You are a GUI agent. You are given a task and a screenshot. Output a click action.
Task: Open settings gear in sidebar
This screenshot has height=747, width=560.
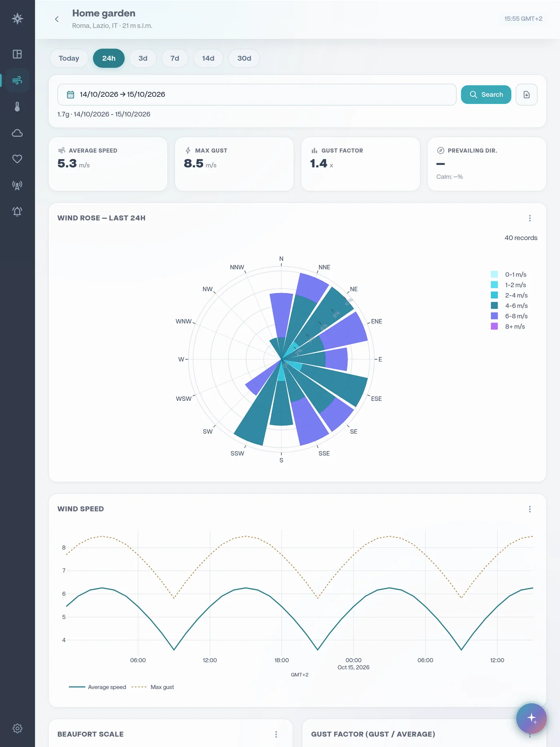tap(17, 728)
